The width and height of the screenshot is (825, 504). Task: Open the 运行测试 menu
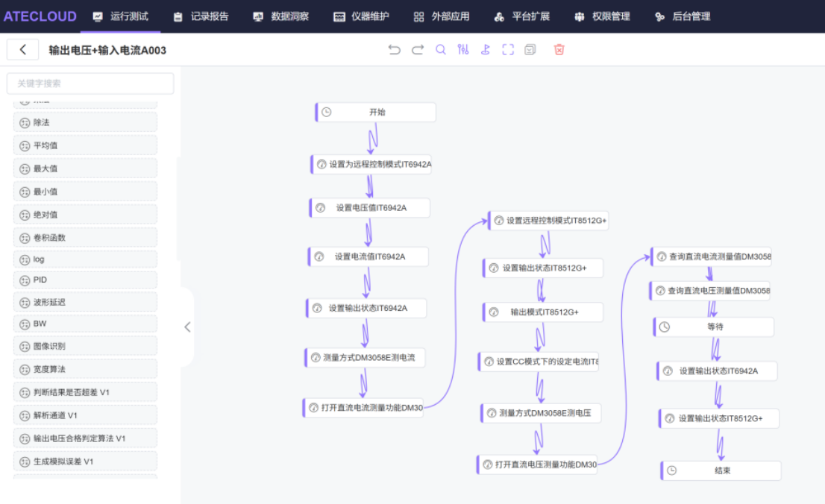(x=121, y=16)
